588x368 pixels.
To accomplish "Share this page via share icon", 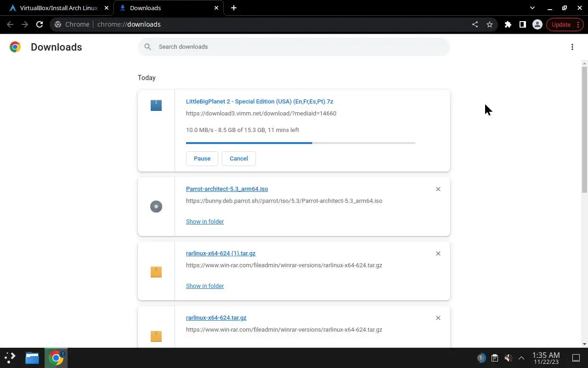I will pos(475,24).
